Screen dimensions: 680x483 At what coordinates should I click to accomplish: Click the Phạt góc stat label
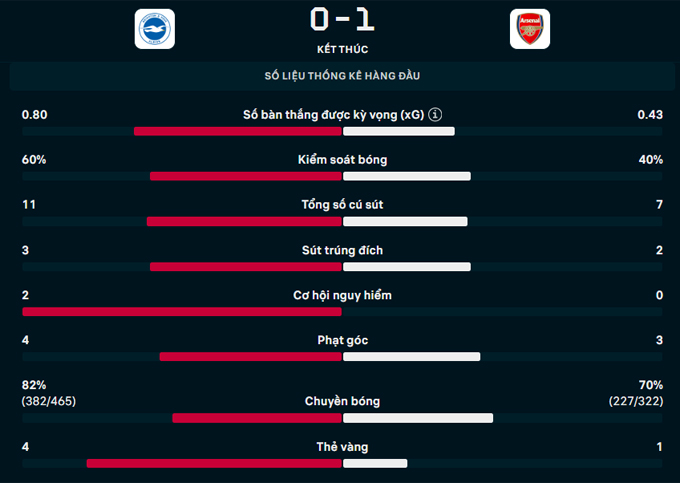click(x=342, y=340)
